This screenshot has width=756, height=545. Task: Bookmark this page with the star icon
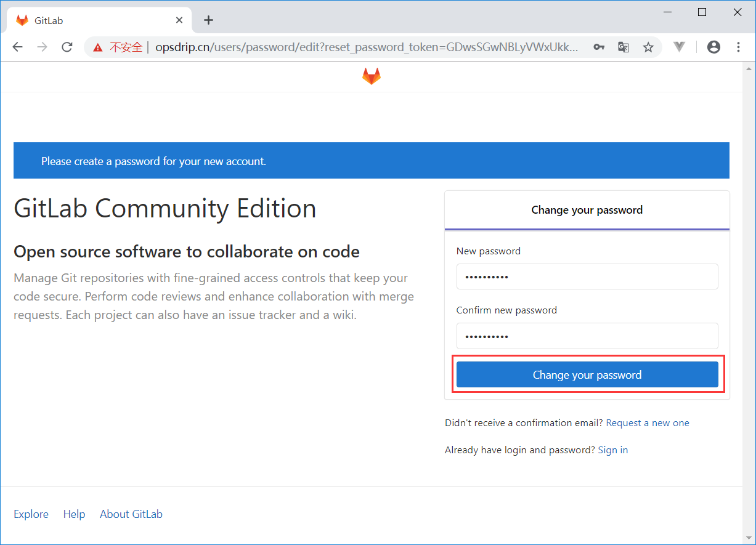648,47
